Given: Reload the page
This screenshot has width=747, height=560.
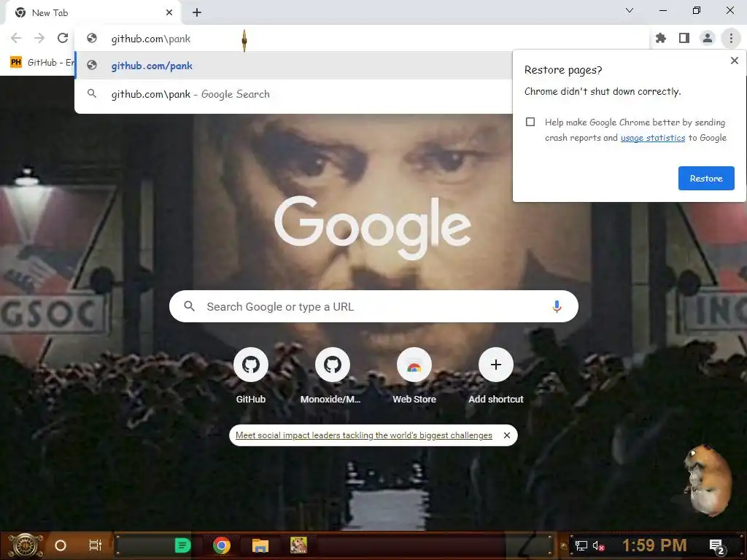Looking at the screenshot, I should [x=63, y=38].
